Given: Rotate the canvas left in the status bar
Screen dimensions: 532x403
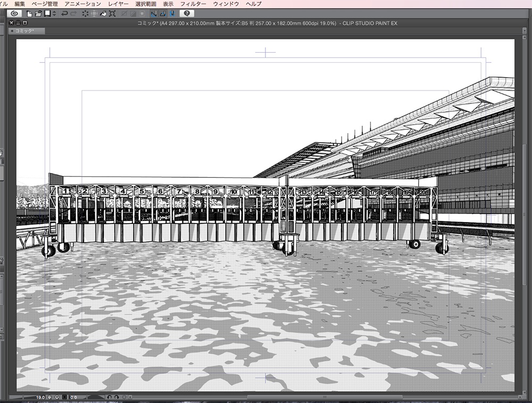Looking at the screenshot, I should [111, 397].
